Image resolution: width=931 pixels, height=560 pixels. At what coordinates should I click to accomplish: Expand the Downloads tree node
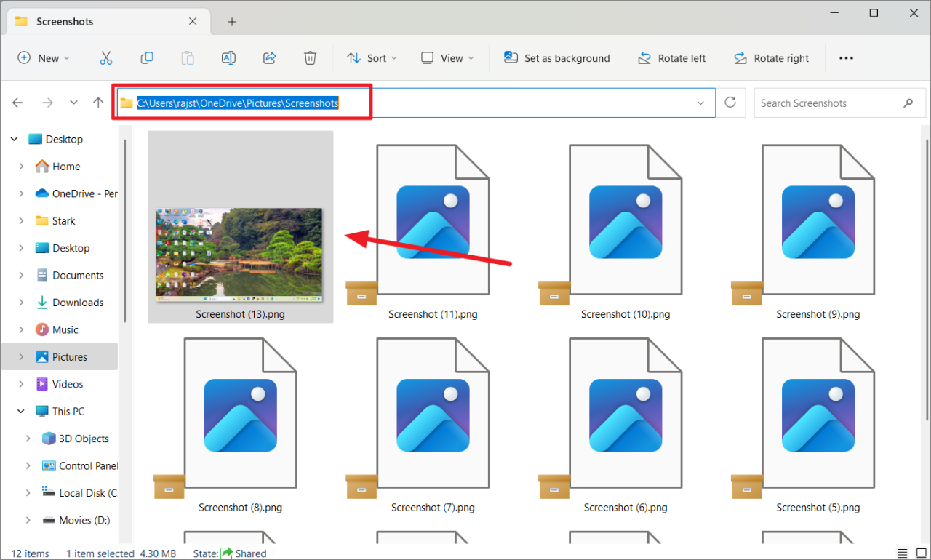click(x=22, y=303)
